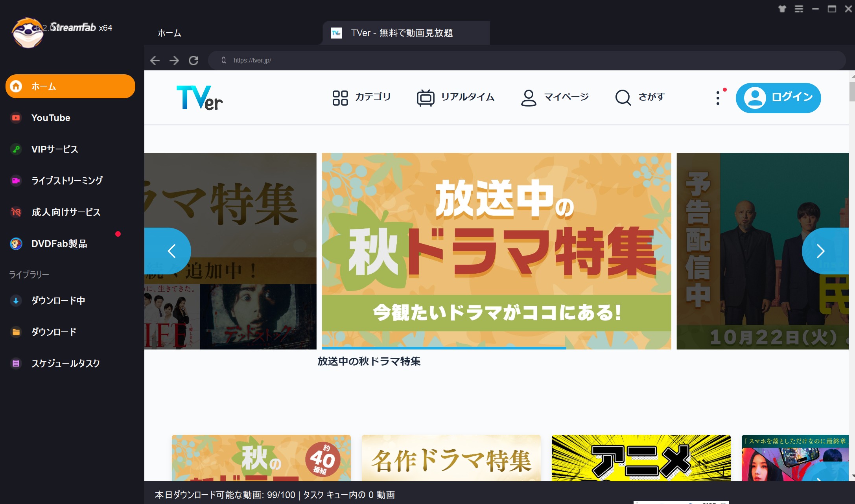Go back with the browser back arrow
Screen dimensions: 855x504
(x=155, y=61)
